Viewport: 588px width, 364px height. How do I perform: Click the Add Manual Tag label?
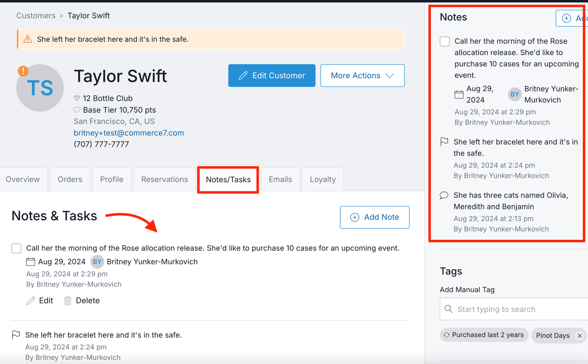coord(467,290)
